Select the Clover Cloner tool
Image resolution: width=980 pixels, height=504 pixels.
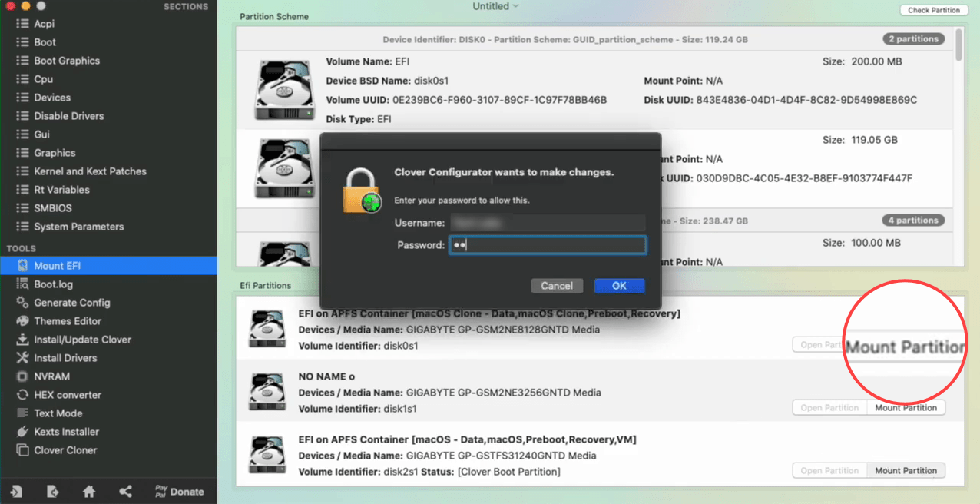[x=108, y=450]
